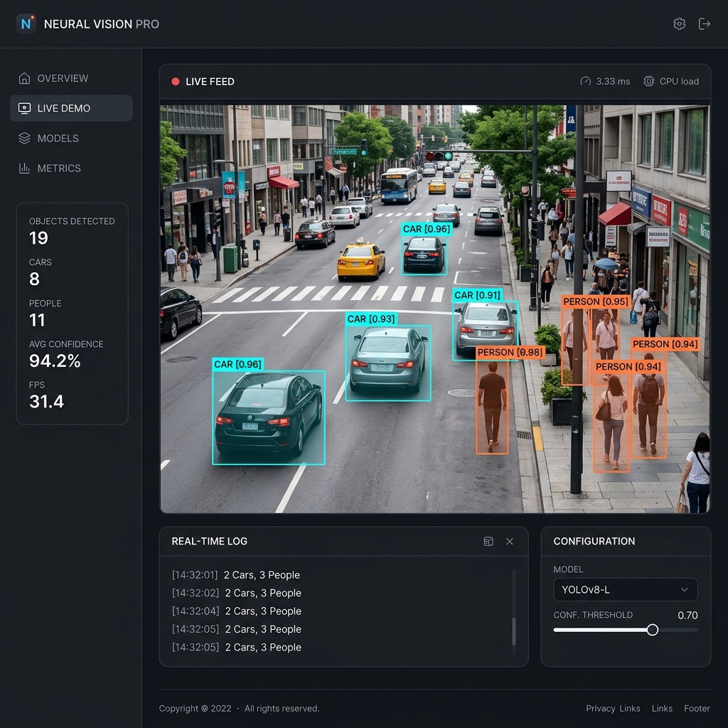Click the log entry at 14:32:02
This screenshot has height=728, width=728.
pos(236,593)
